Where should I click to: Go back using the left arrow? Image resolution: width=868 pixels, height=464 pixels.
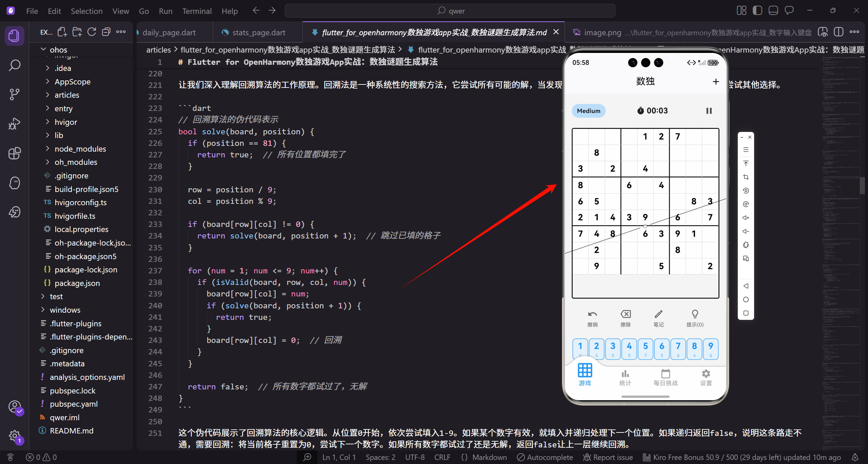click(256, 11)
